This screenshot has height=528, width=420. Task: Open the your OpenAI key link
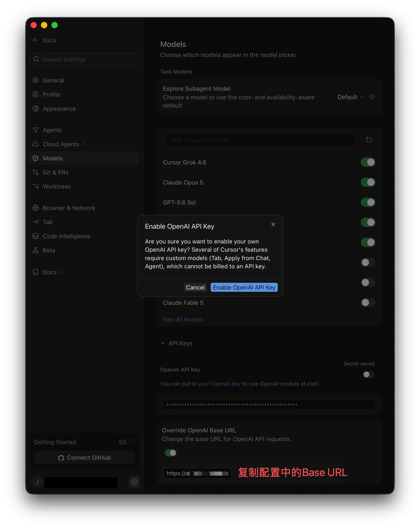click(x=219, y=384)
